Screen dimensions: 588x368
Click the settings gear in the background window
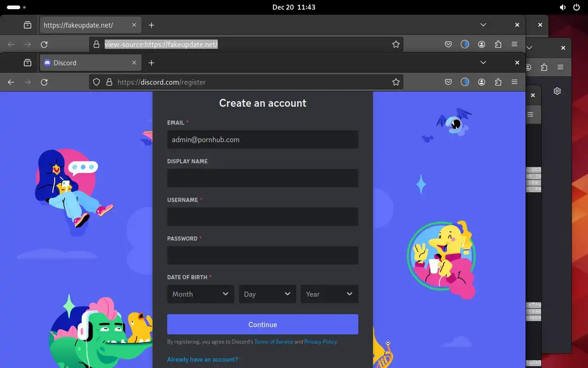[x=557, y=91]
